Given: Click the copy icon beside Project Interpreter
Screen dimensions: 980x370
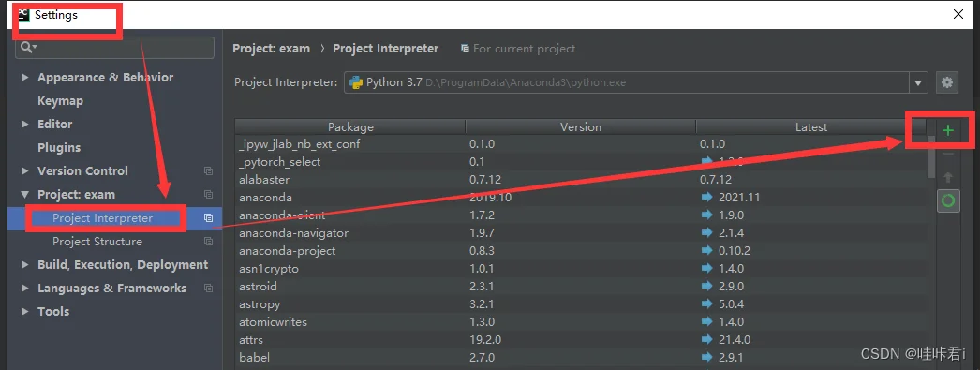Looking at the screenshot, I should pos(208,218).
